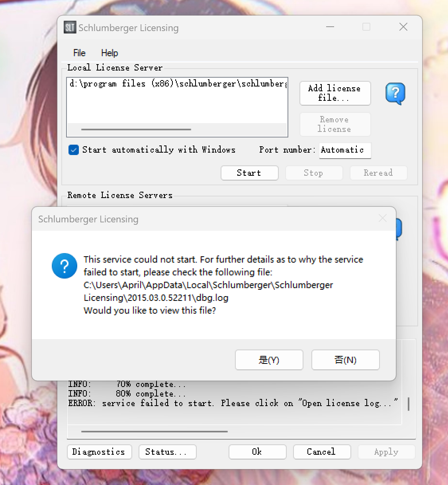The height and width of the screenshot is (485, 448).
Task: Open the Help menu
Action: (110, 53)
